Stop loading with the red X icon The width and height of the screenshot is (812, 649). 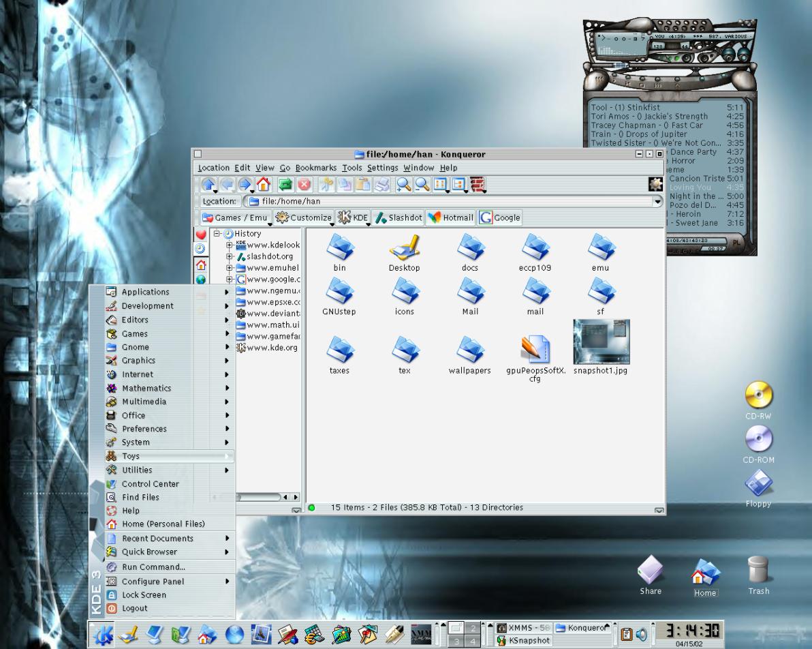point(304,184)
